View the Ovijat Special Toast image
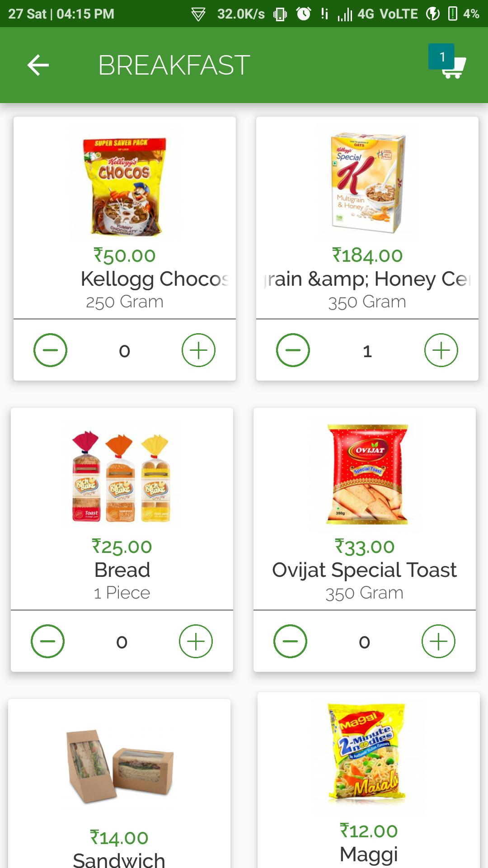 pyautogui.click(x=367, y=474)
